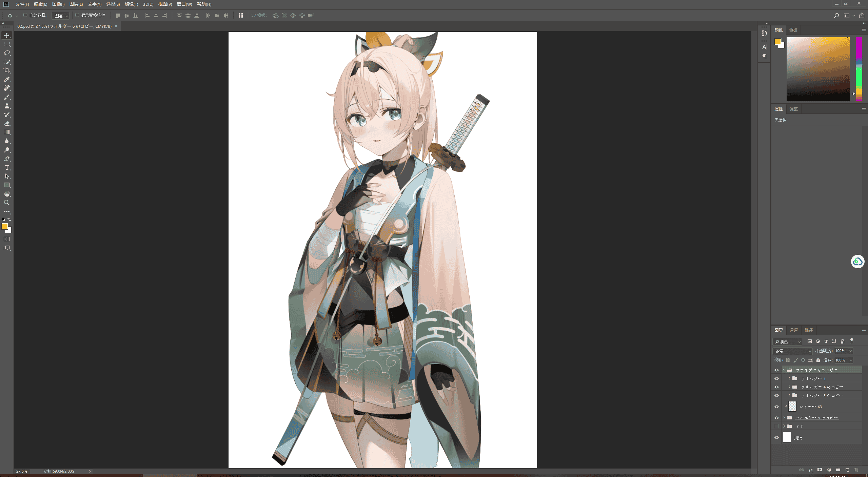The height and width of the screenshot is (477, 868).
Task: Select the Hand tool
Action: (7, 194)
